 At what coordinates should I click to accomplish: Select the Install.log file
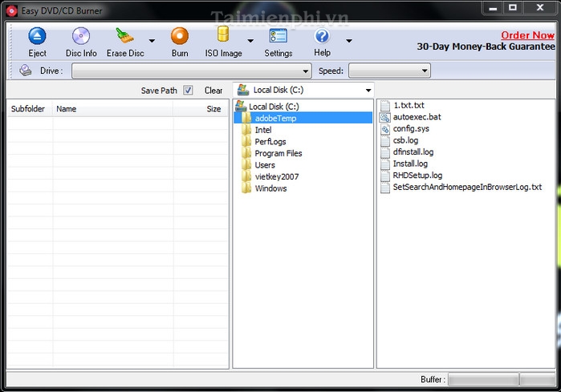[410, 164]
